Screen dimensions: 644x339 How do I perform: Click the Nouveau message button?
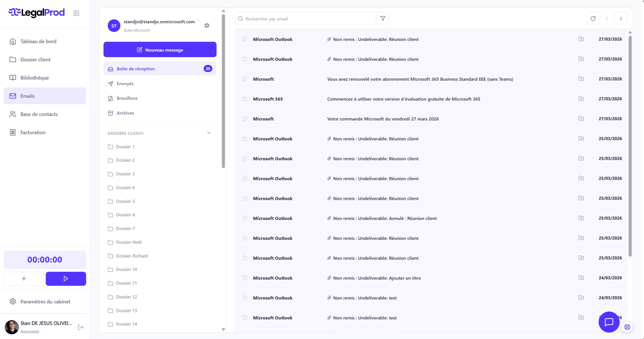(x=160, y=50)
